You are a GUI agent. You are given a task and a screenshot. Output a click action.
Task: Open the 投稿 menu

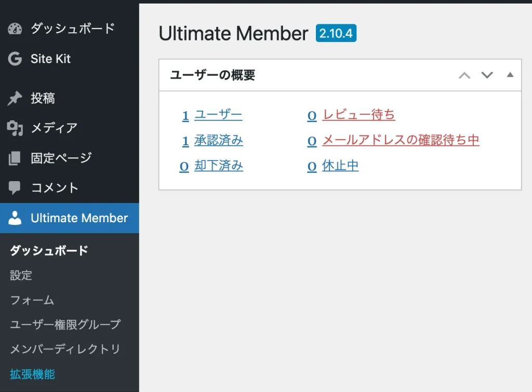coord(70,98)
